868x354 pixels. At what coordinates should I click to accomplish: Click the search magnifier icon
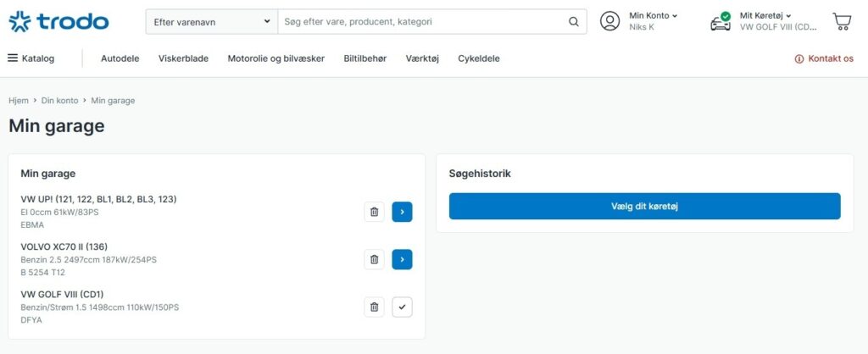click(574, 22)
